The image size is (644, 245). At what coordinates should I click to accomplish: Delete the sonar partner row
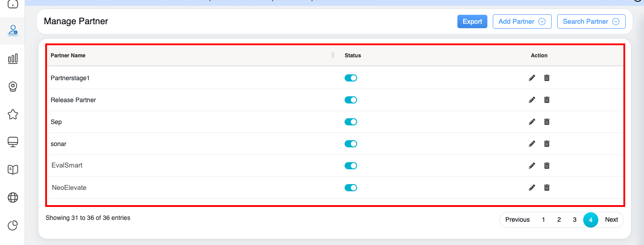pos(546,144)
